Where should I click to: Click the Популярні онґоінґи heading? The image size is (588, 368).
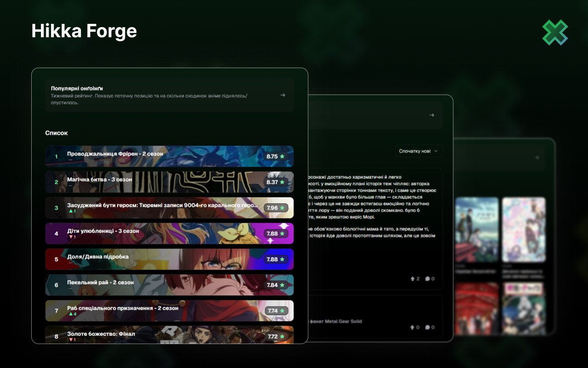coord(77,88)
